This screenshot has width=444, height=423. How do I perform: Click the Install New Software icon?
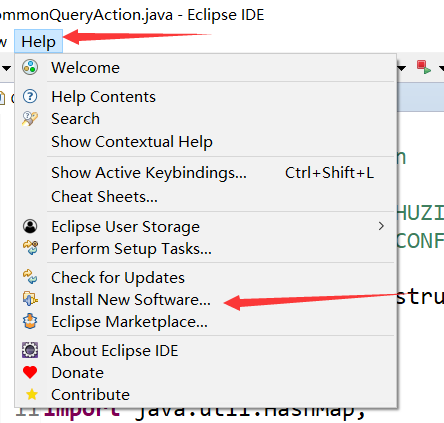click(x=30, y=299)
